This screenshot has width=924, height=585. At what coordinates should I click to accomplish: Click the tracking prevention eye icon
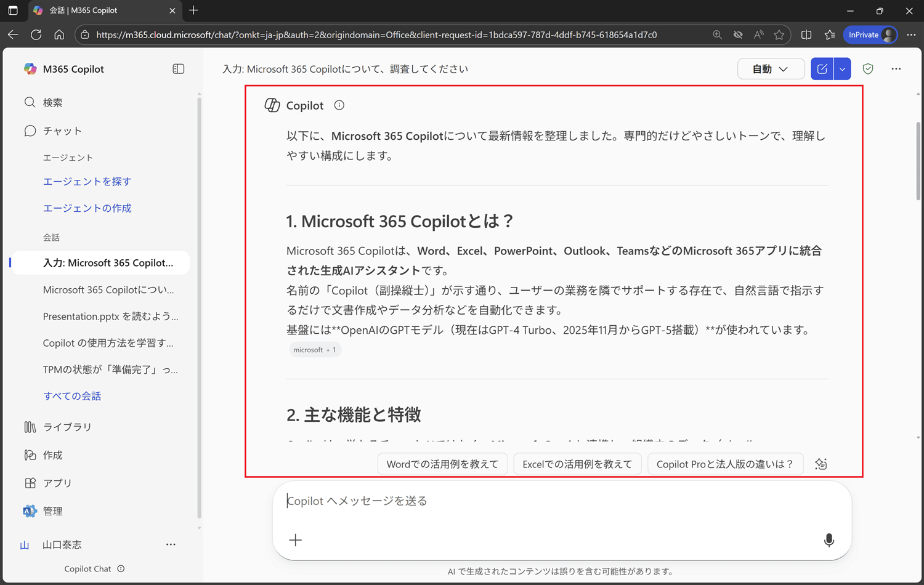pos(738,34)
